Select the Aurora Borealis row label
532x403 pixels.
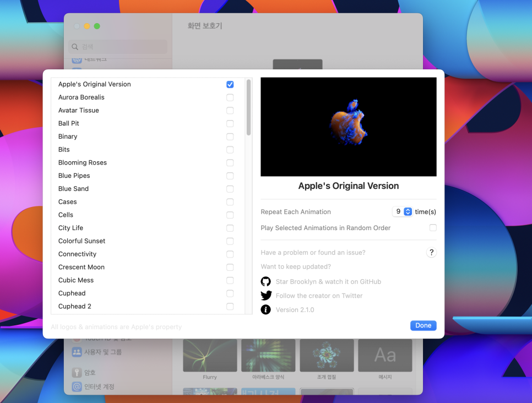pos(82,97)
